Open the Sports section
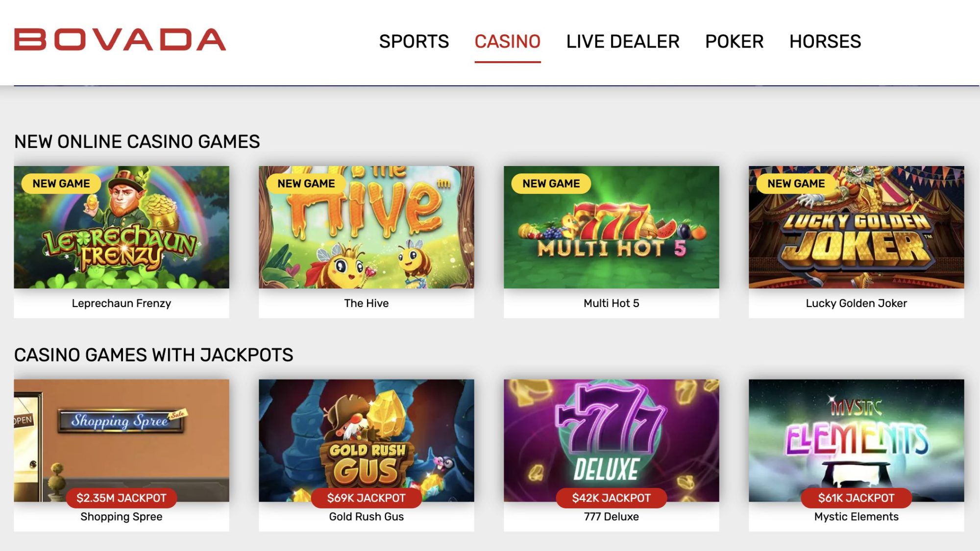The width and height of the screenshot is (980, 551). tap(414, 42)
